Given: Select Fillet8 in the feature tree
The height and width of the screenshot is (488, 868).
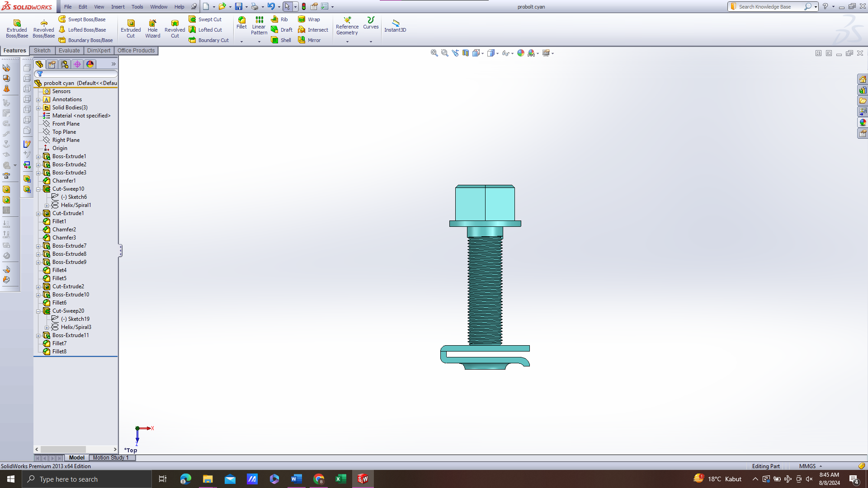Looking at the screenshot, I should 59,352.
